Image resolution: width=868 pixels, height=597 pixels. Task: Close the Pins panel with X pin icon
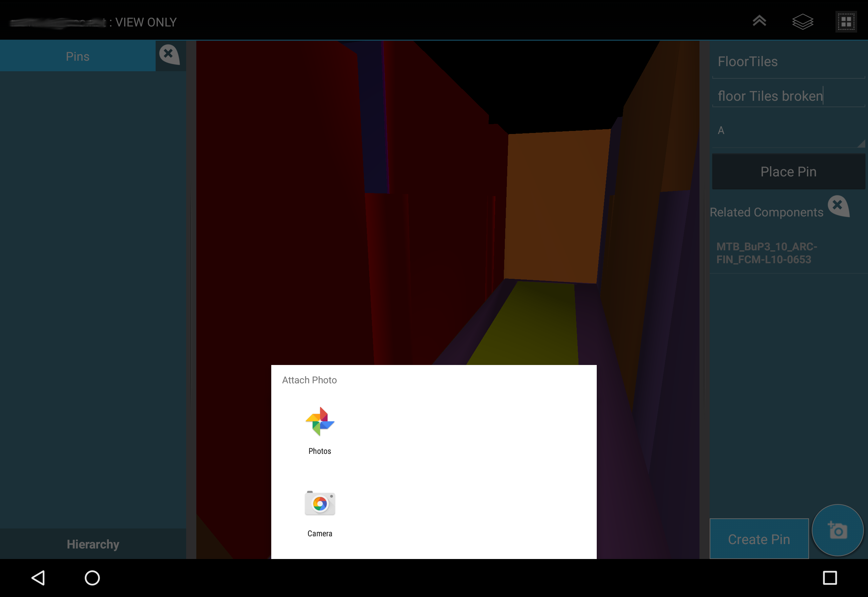pos(169,55)
